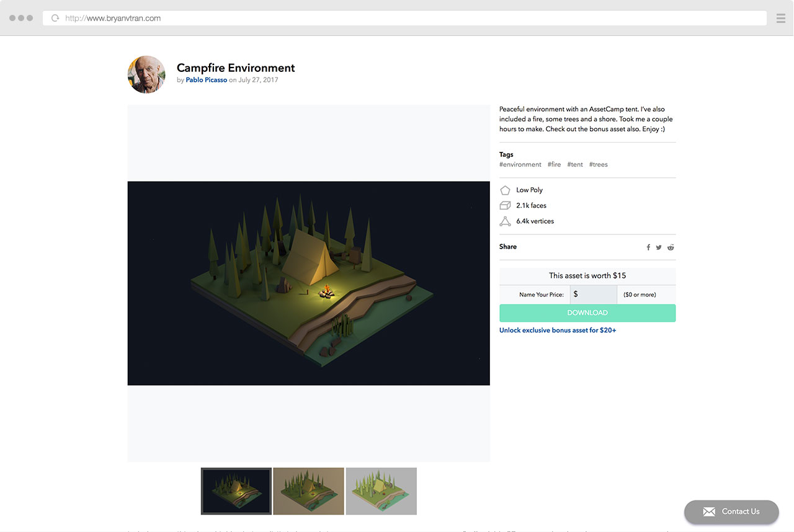Click the '($0 or more)' text
Screen dimensions: 794x532
tap(640, 295)
